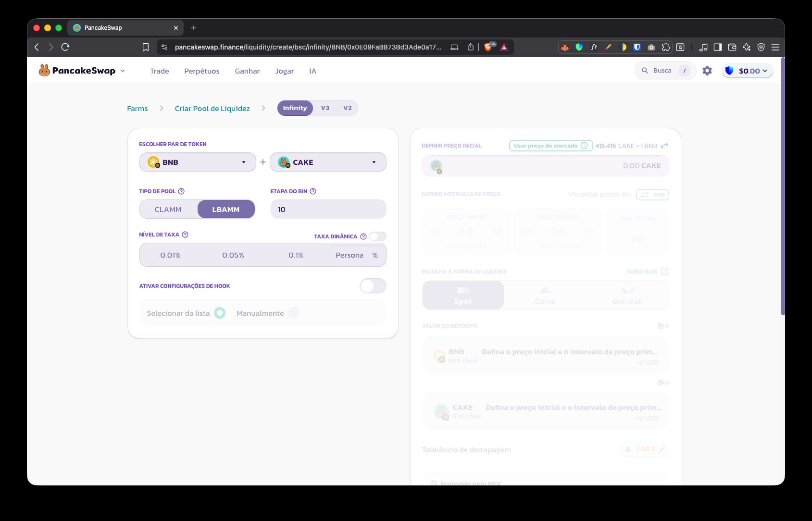Image resolution: width=812 pixels, height=521 pixels.
Task: Click the CAKE token icon in selector
Action: [284, 162]
